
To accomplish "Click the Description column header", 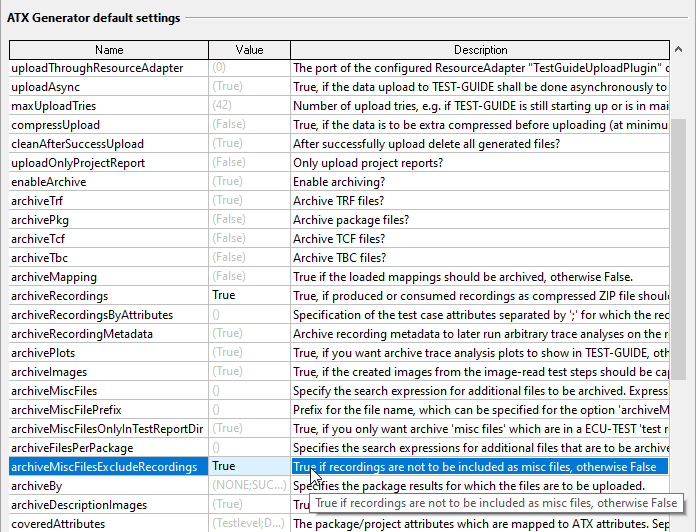I will (480, 49).
